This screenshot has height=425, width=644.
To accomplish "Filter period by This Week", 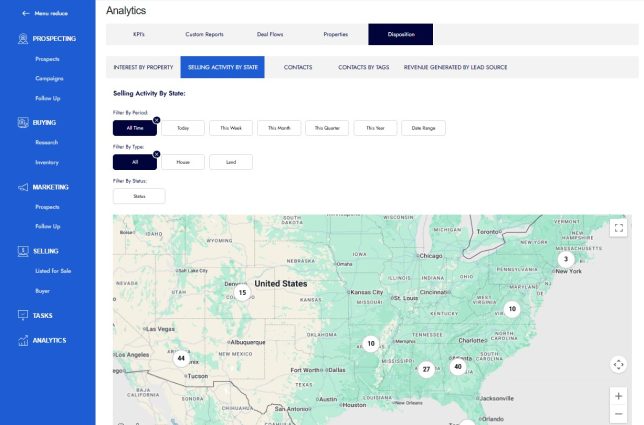I will tap(231, 128).
